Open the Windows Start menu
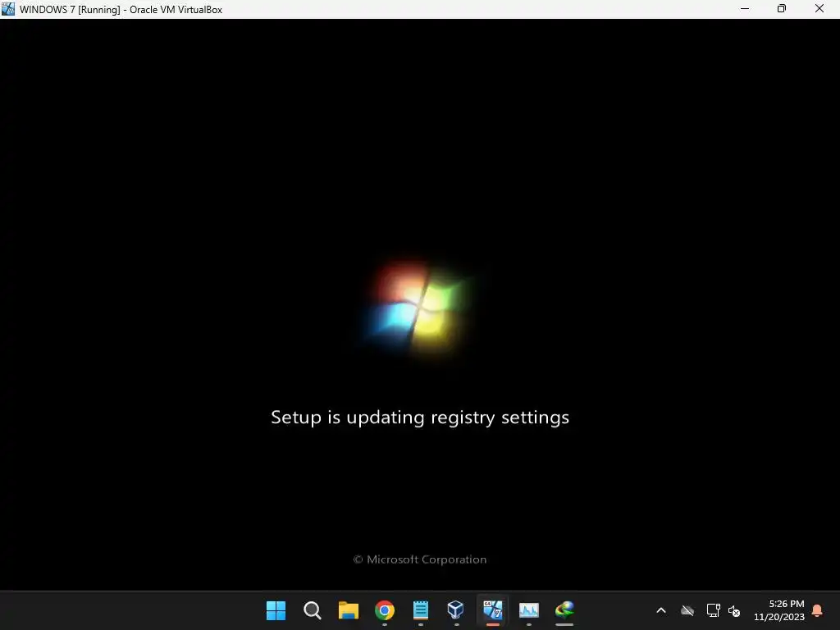 point(276,610)
